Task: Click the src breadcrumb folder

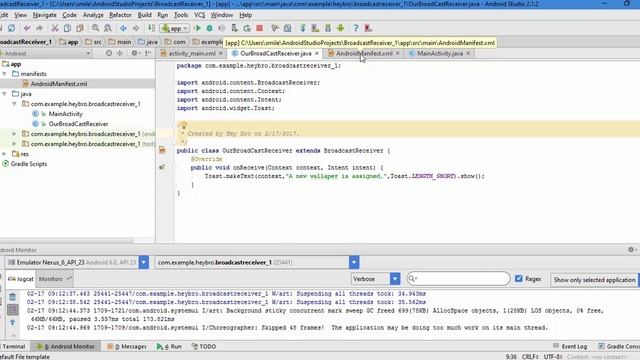Action: (93, 42)
